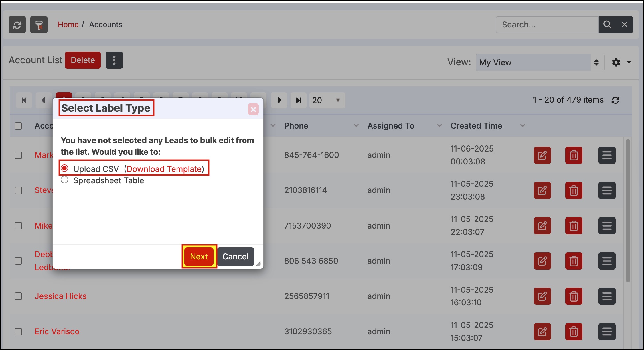Viewport: 644px width, 350px height.
Task: Expand the page size dropdown showing 20
Action: [327, 100]
